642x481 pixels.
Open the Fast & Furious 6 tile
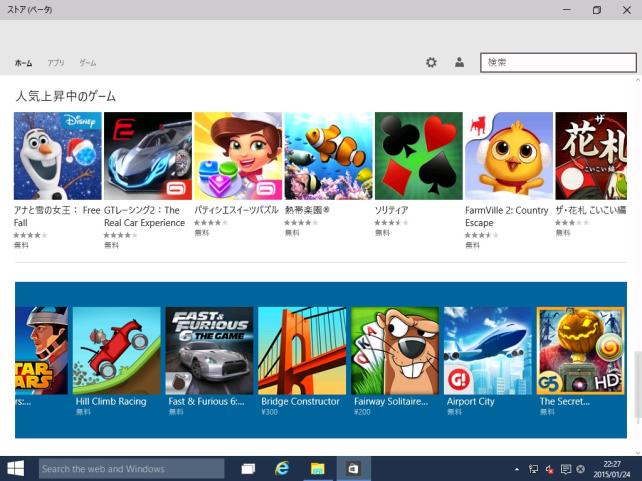(x=210, y=350)
